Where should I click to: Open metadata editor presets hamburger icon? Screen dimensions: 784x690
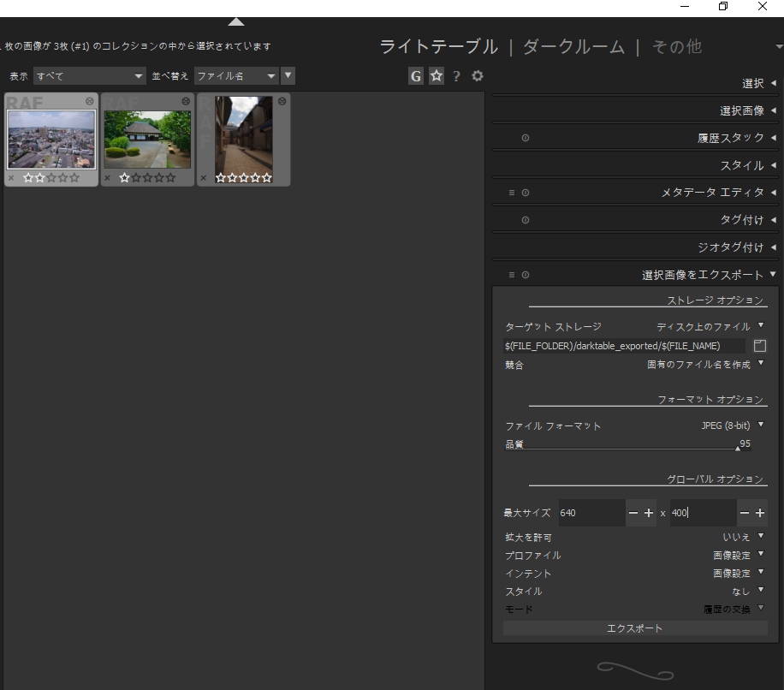[x=510, y=192]
